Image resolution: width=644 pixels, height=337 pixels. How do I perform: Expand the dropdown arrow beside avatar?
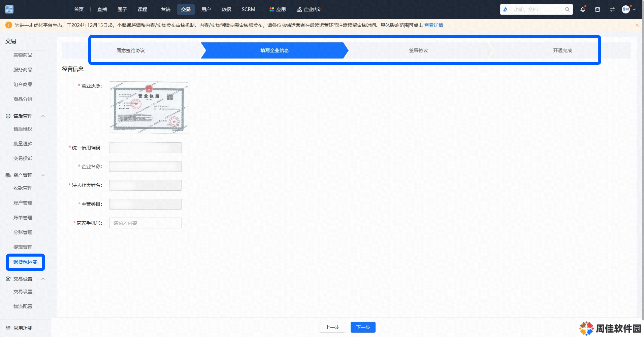coord(634,9)
